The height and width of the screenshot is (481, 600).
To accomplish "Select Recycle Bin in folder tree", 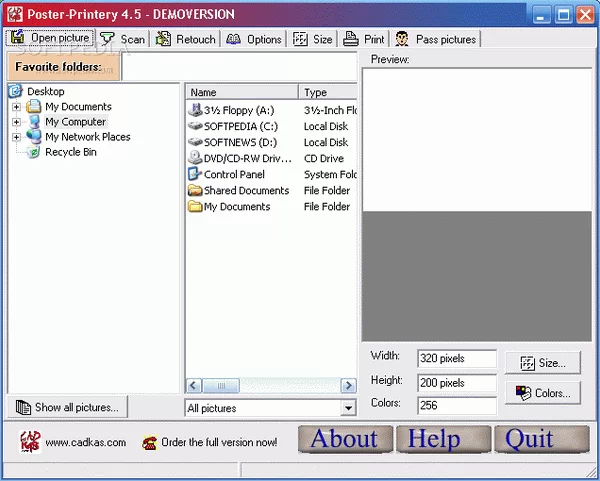I will 71,152.
